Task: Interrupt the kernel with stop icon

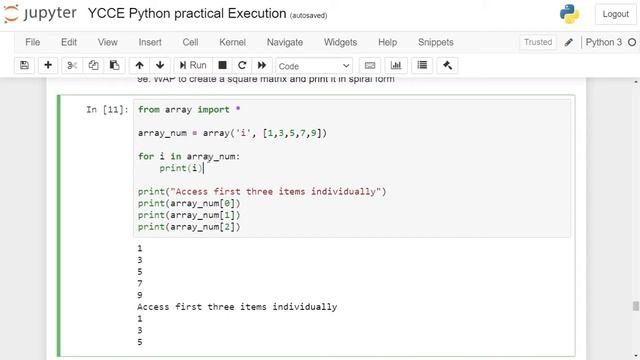Action: click(x=222, y=65)
